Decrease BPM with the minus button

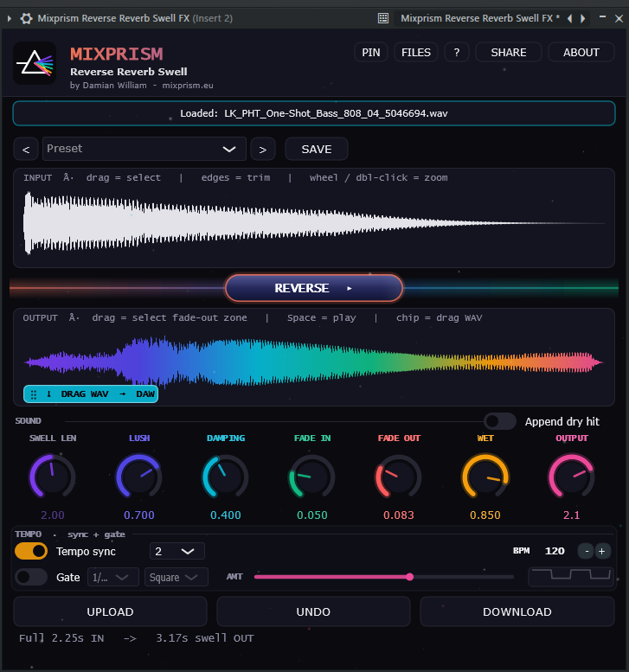click(586, 551)
